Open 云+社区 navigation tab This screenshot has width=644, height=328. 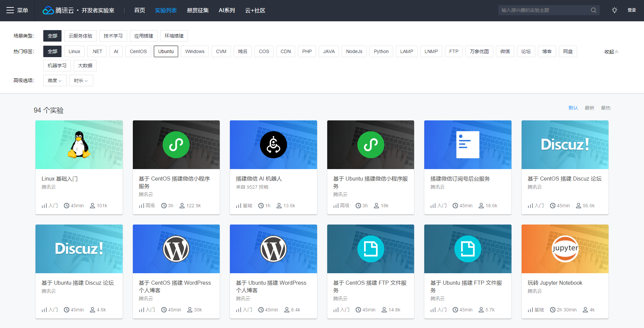pos(255,10)
